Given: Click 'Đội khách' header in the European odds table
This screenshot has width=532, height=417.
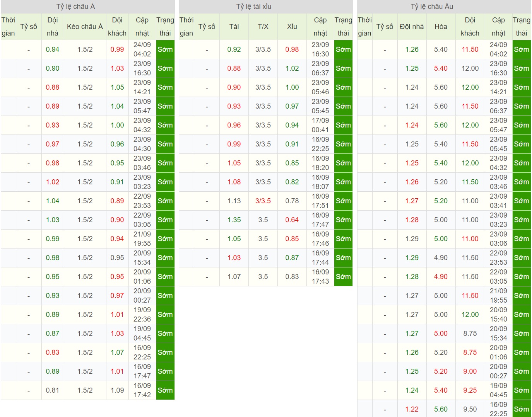Looking at the screenshot, I should 470,27.
